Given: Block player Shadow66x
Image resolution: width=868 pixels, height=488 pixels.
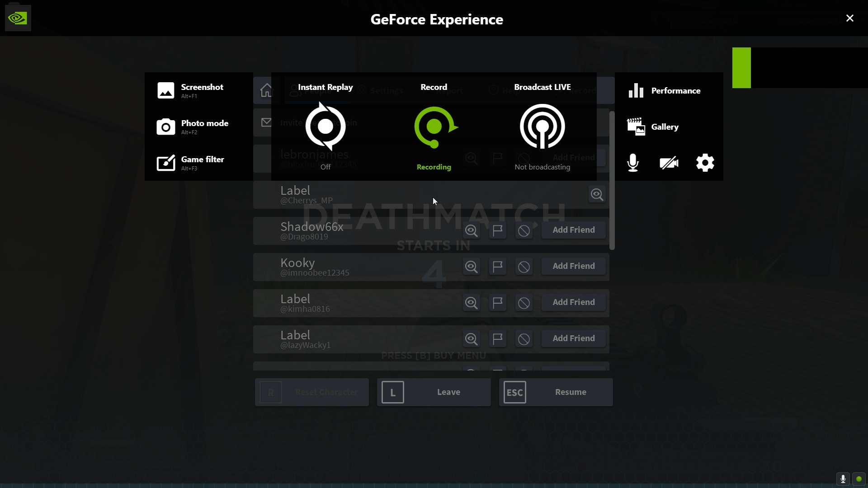Looking at the screenshot, I should click(x=524, y=230).
